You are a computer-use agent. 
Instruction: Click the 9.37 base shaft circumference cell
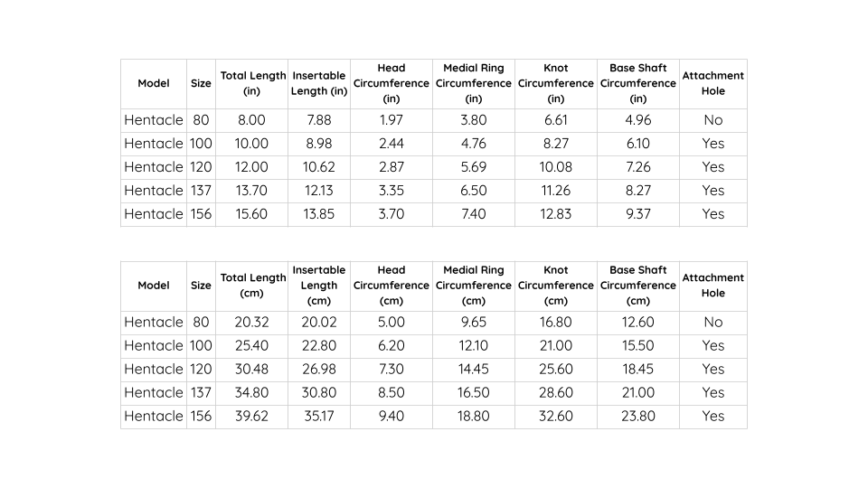coord(638,214)
